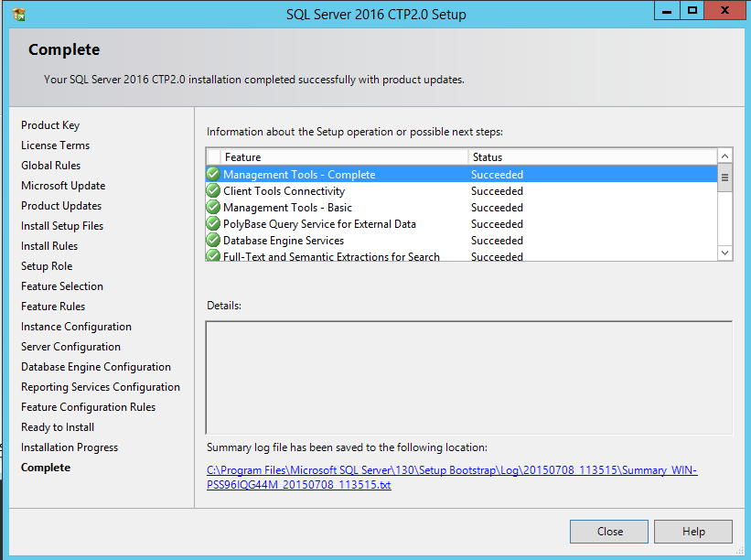Click the Feature column header
Image resolution: width=751 pixels, height=560 pixels.
344,157
